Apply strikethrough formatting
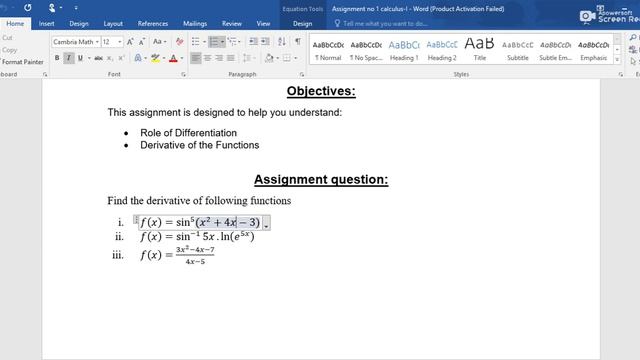The width and height of the screenshot is (640, 360). [98, 58]
